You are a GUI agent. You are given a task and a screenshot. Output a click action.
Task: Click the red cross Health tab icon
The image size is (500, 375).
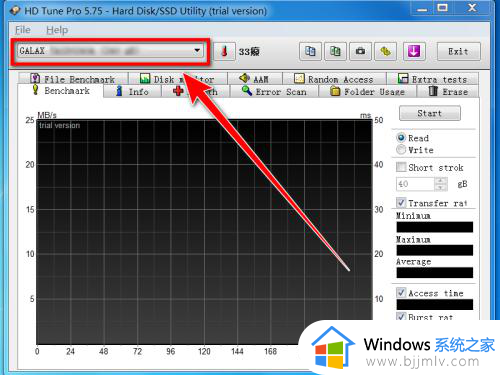(178, 91)
